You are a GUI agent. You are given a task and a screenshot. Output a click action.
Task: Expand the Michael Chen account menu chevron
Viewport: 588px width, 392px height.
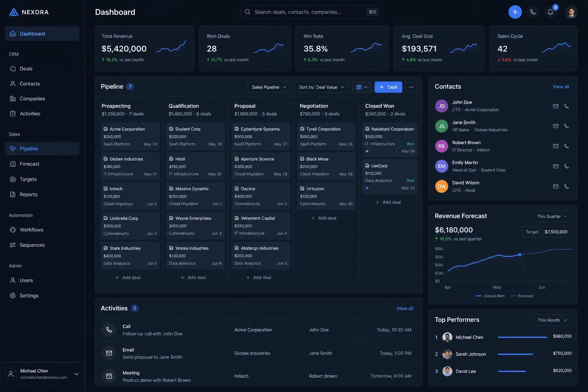pos(77,374)
